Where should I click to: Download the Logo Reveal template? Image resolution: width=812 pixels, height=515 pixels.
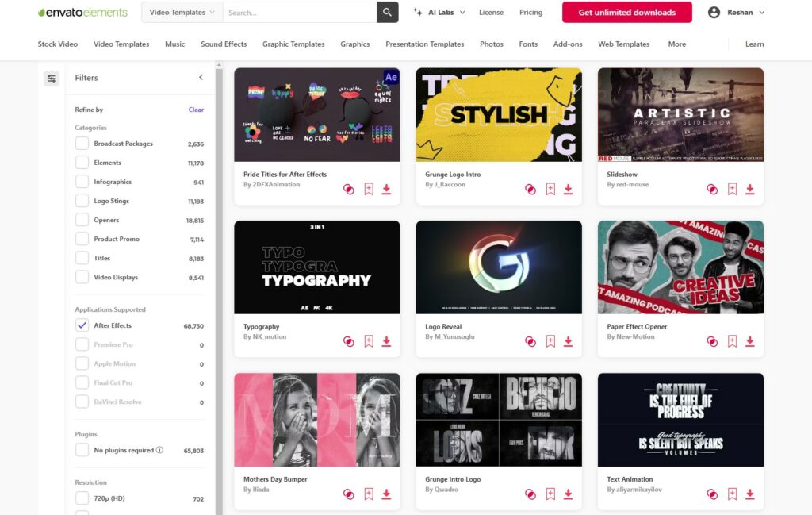pos(568,341)
